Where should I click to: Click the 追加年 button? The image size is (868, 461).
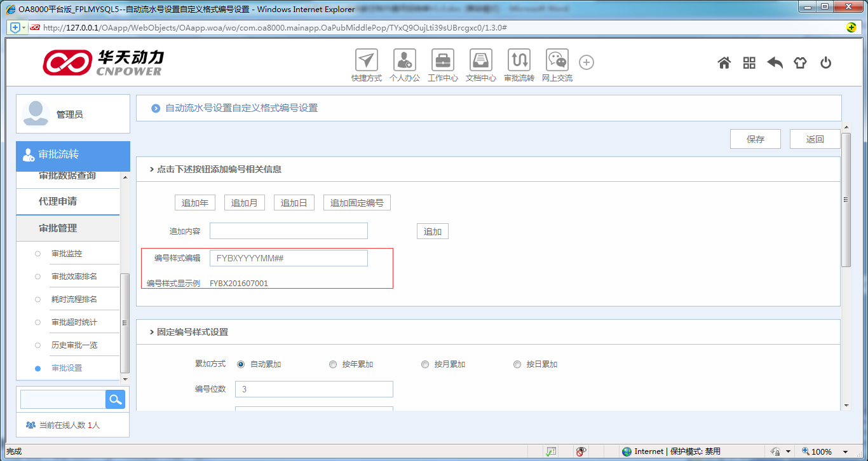pos(195,203)
